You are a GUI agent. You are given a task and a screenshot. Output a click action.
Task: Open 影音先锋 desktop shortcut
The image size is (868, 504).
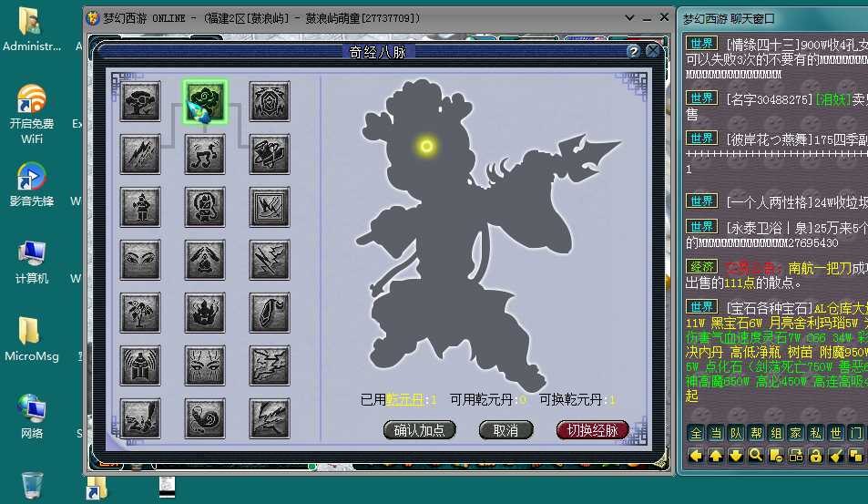coord(32,184)
